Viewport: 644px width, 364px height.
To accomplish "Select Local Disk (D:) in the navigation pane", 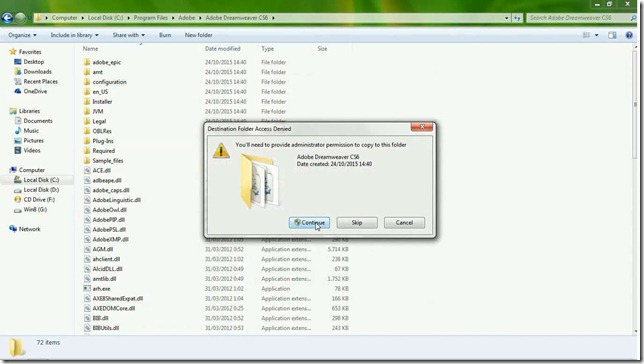I will coord(41,190).
